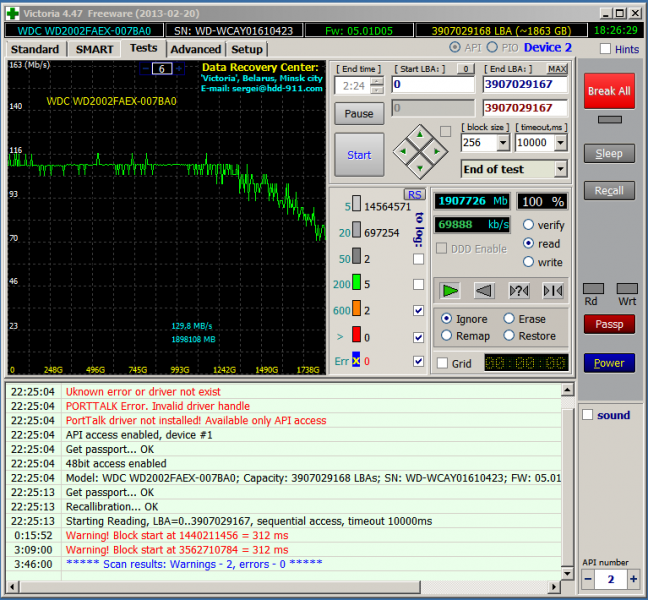Choose the butterfly scan mode icon
The image size is (648, 600).
[551, 291]
